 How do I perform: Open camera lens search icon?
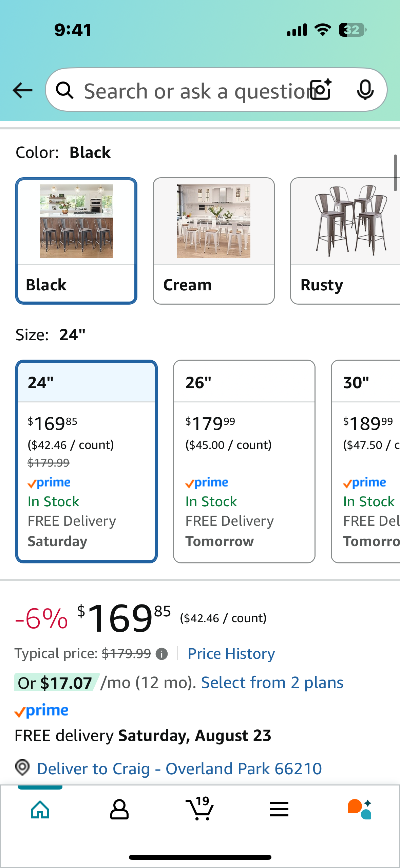coord(321,90)
